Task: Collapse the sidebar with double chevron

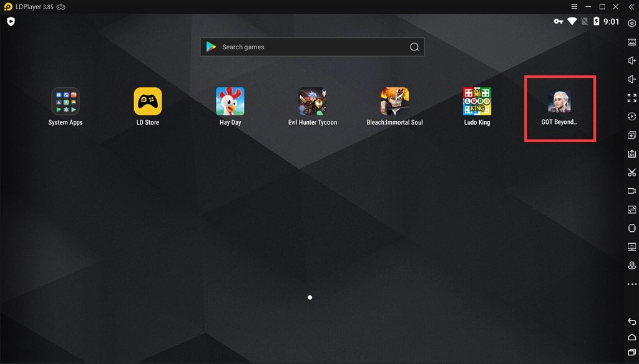Action: point(632,7)
